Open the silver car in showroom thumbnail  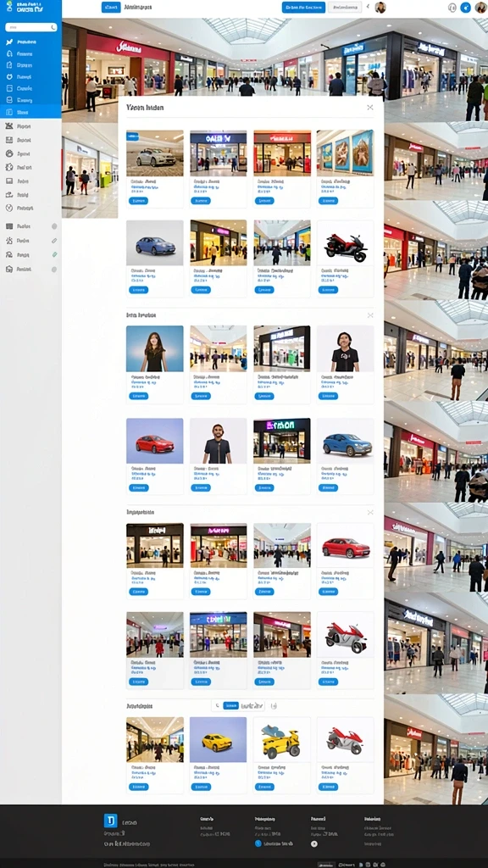[155, 153]
